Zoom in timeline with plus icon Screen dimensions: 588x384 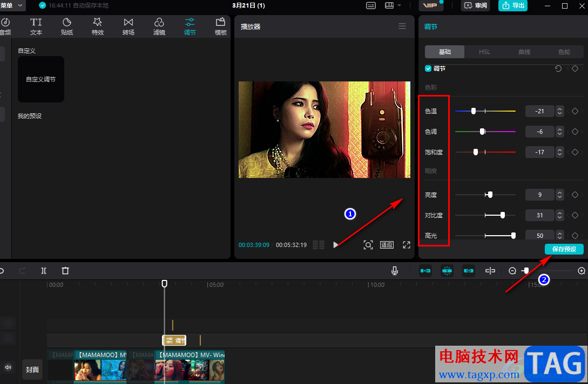point(582,271)
